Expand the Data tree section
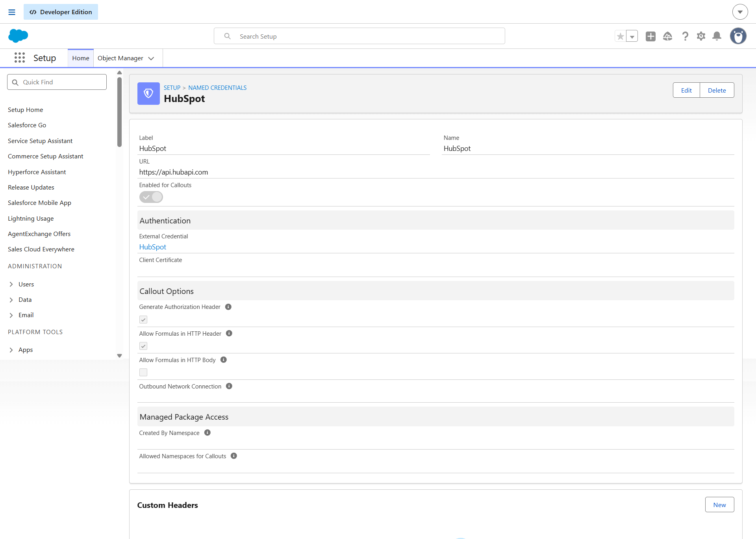 [11, 300]
